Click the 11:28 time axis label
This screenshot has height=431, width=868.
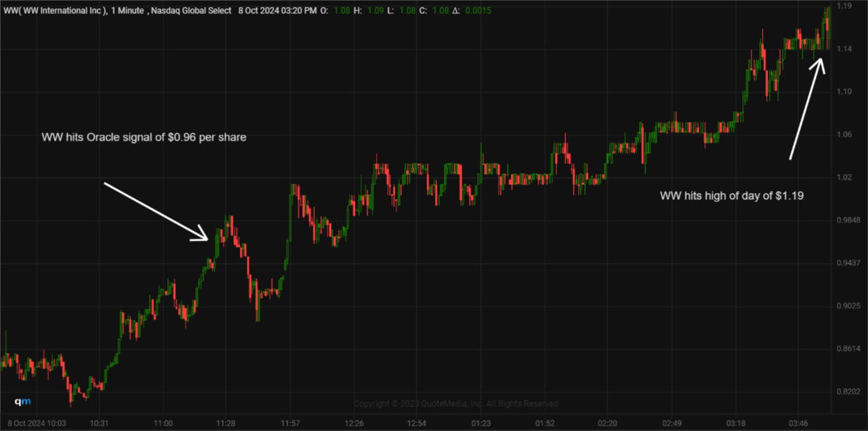225,423
